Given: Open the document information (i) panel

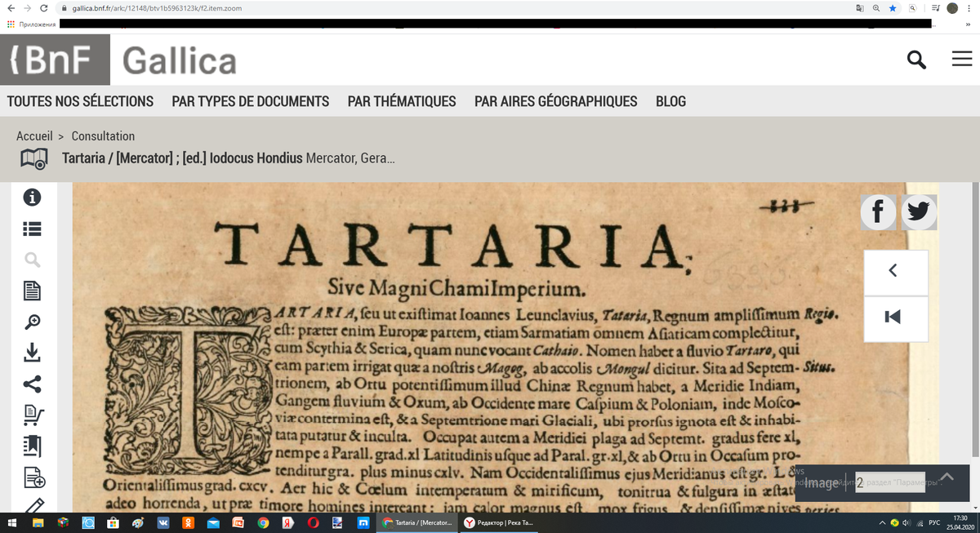Looking at the screenshot, I should click(x=32, y=198).
